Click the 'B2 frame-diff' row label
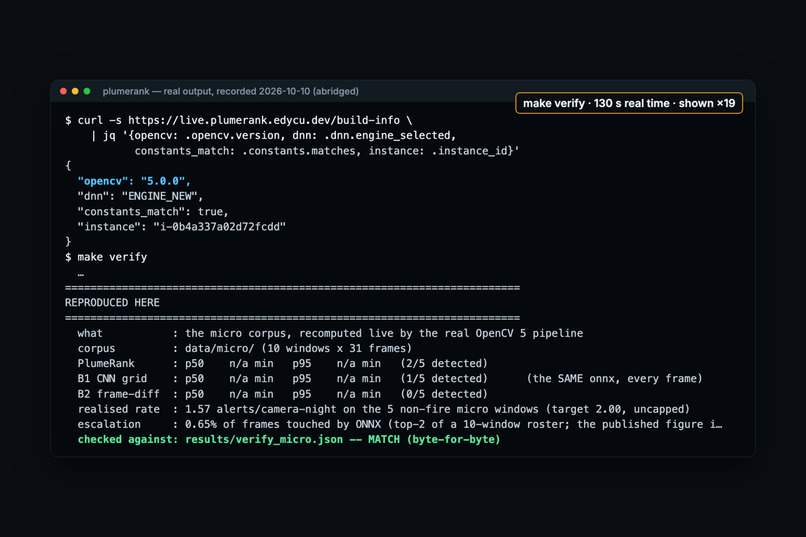The width and height of the screenshot is (806, 537). tap(118, 394)
